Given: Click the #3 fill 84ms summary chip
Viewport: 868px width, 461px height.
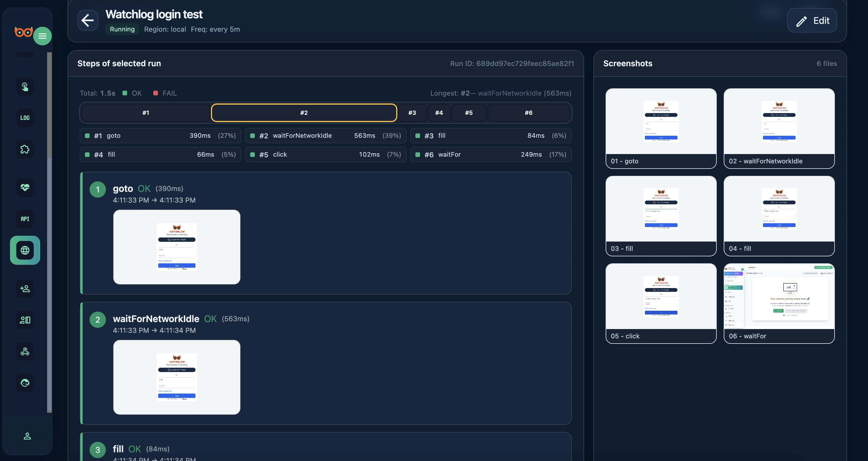Looking at the screenshot, I should pyautogui.click(x=491, y=136).
